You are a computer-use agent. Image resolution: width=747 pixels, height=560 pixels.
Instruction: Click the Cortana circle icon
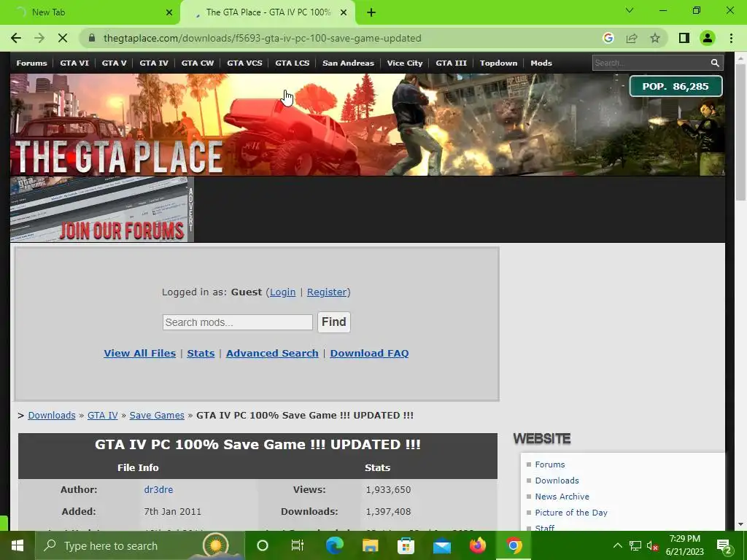(x=263, y=545)
